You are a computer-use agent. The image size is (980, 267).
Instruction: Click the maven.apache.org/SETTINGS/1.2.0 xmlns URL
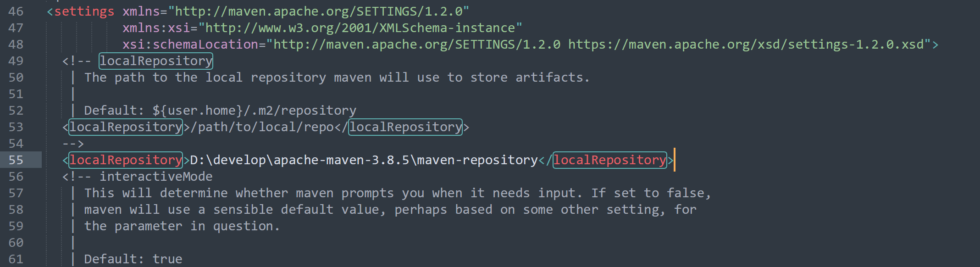(x=319, y=11)
